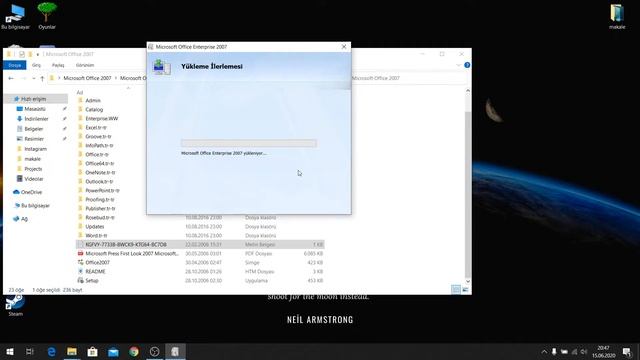Click Explorer vertical scrollbar down arrow
Viewport: 640px width, 360px height.
pyautogui.click(x=468, y=281)
